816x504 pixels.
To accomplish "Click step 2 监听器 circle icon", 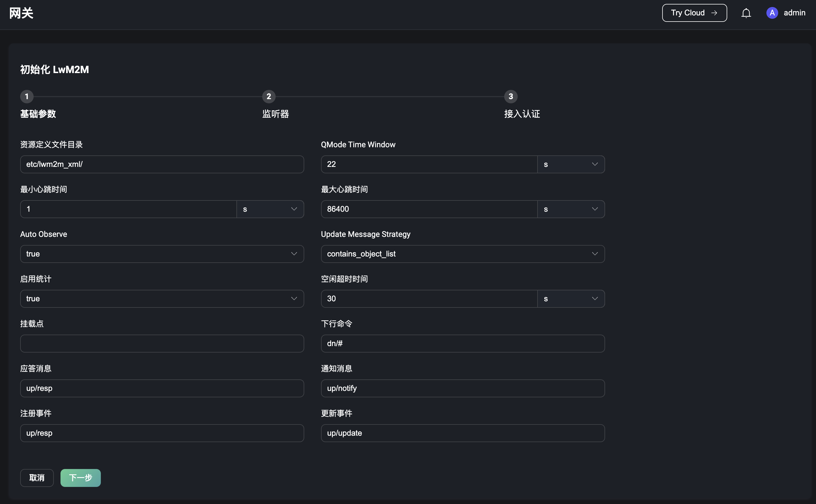I will point(268,97).
